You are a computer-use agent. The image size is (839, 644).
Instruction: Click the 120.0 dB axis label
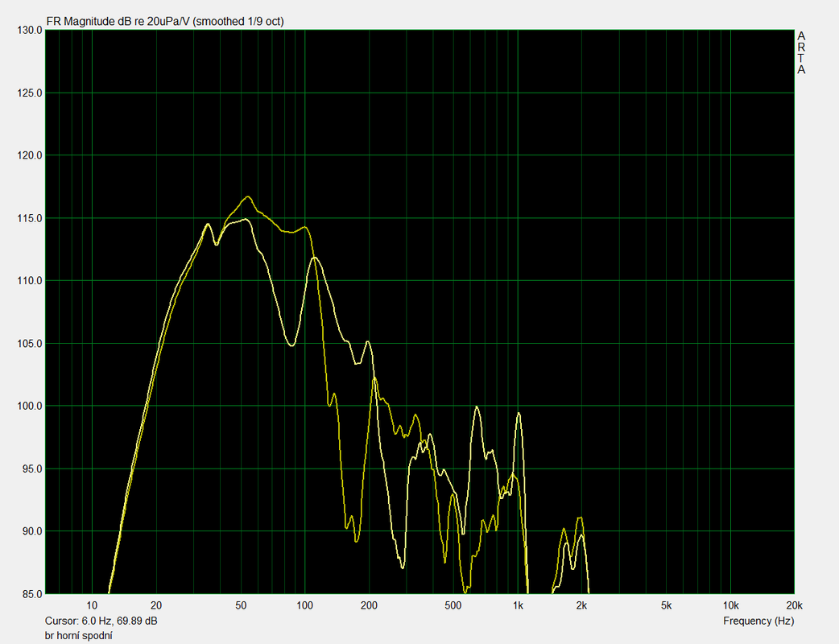pos(30,155)
